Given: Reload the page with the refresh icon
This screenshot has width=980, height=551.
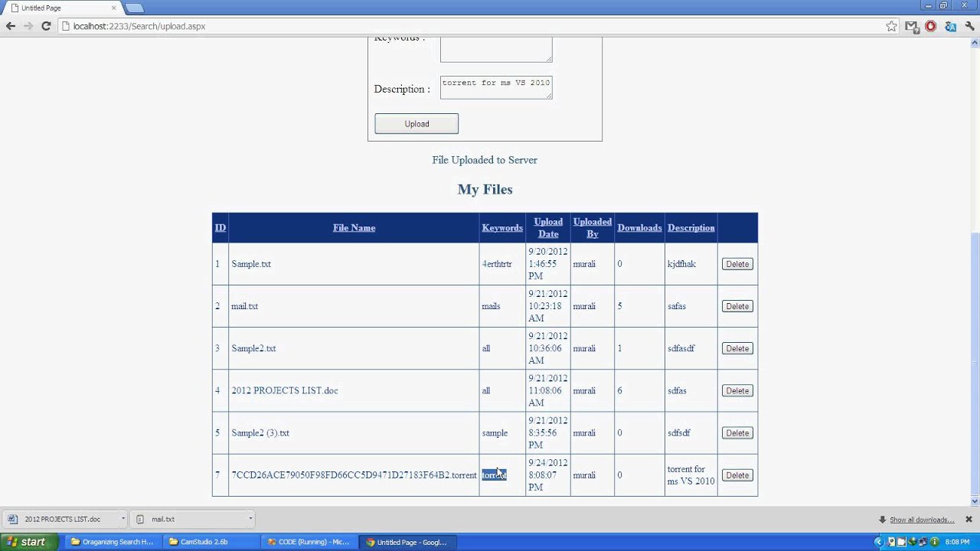Looking at the screenshot, I should point(46,26).
